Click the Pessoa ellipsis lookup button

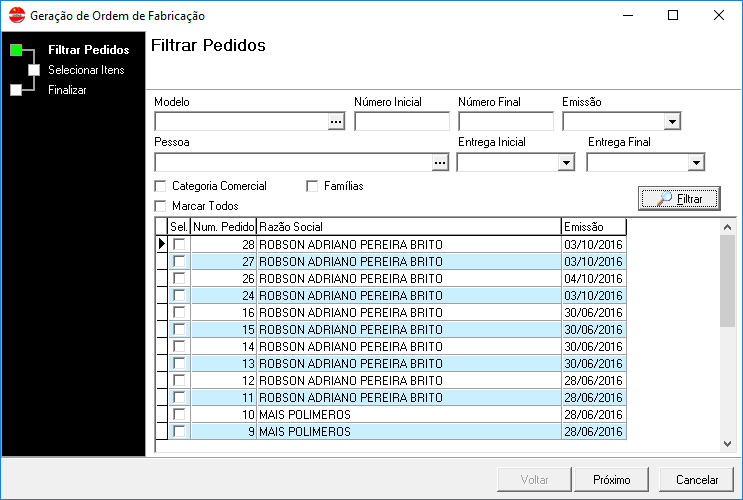coord(439,163)
